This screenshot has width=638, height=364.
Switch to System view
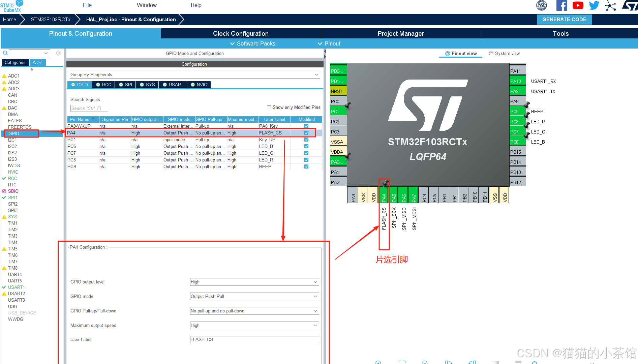coord(504,53)
